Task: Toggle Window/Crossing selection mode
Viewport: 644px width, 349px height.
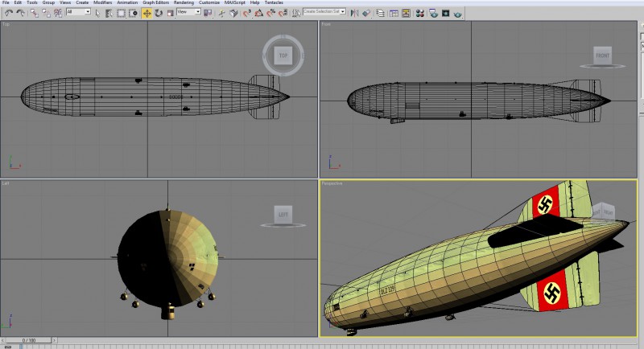Action: (x=133, y=13)
